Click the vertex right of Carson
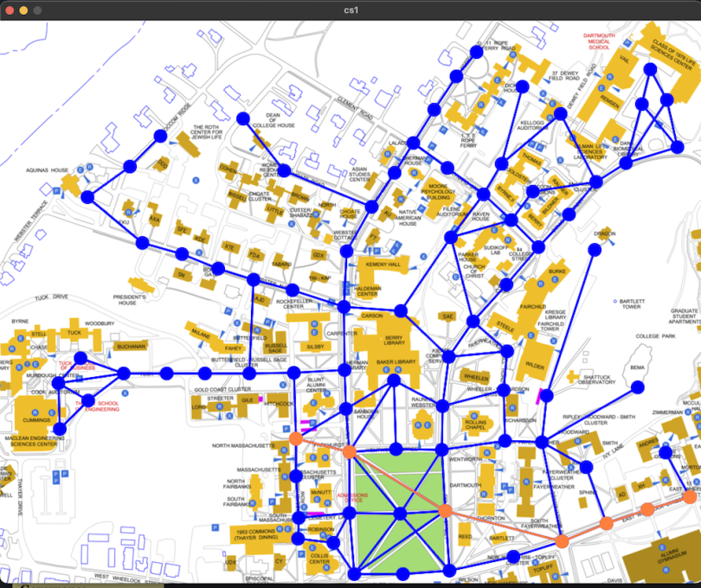 point(401,310)
